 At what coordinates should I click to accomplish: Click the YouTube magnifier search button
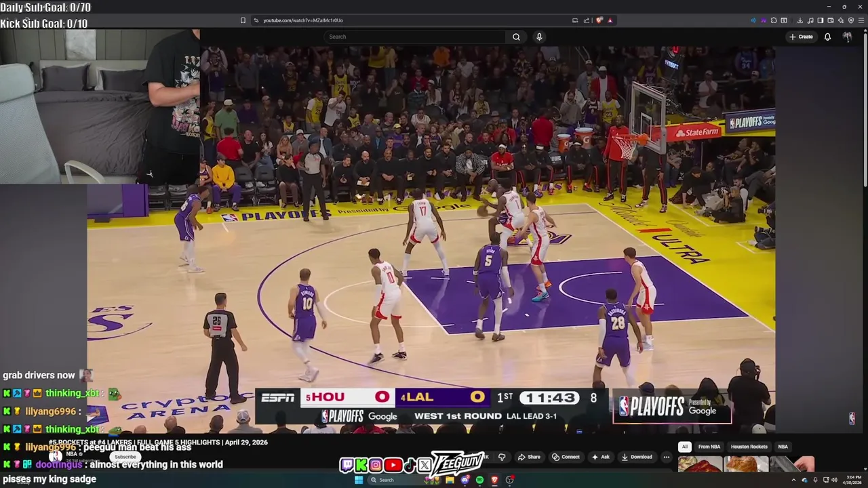click(516, 37)
